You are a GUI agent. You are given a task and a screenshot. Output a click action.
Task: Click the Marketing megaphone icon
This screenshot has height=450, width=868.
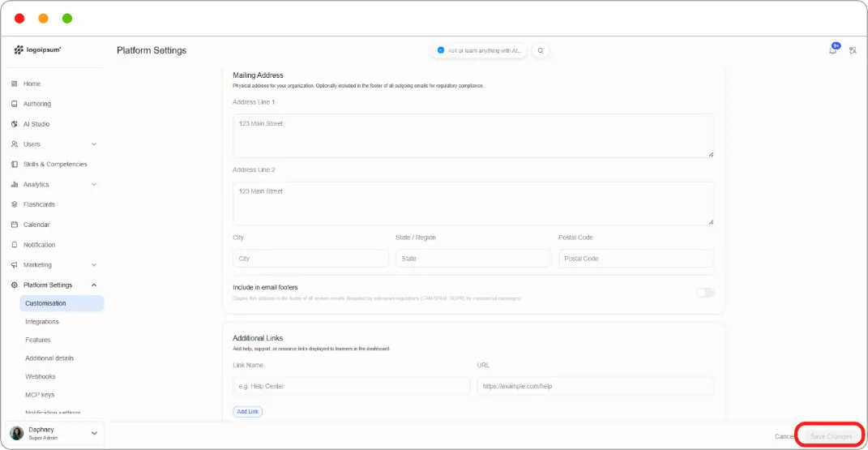15,264
